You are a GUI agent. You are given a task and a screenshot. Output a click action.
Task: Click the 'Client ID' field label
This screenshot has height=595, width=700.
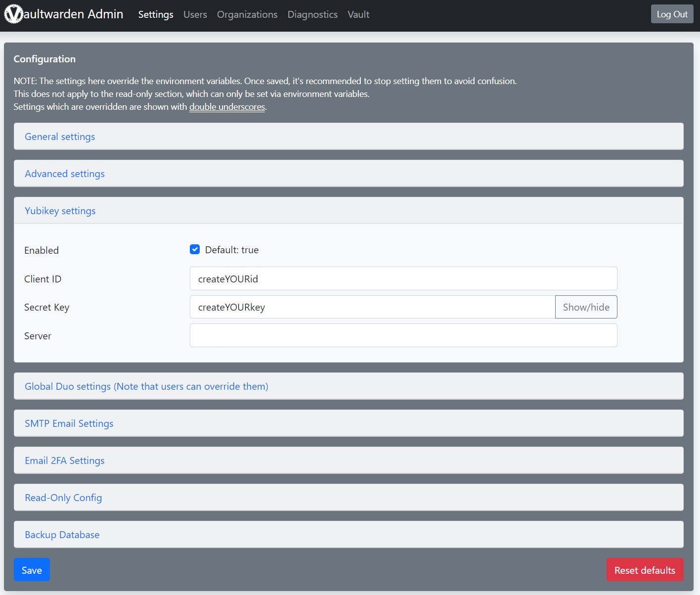(x=43, y=279)
